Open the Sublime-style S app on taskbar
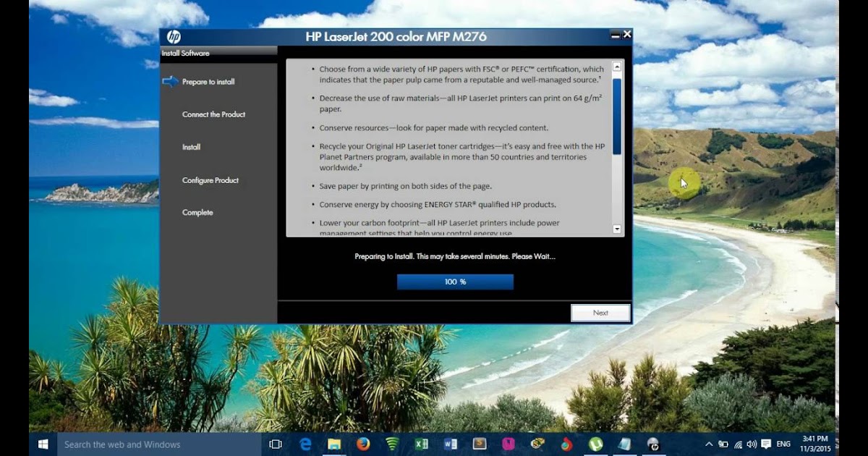This screenshot has height=456, width=868. tap(480, 444)
